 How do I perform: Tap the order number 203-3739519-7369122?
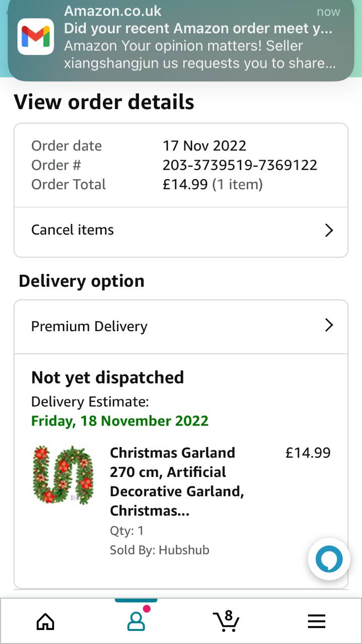point(240,165)
